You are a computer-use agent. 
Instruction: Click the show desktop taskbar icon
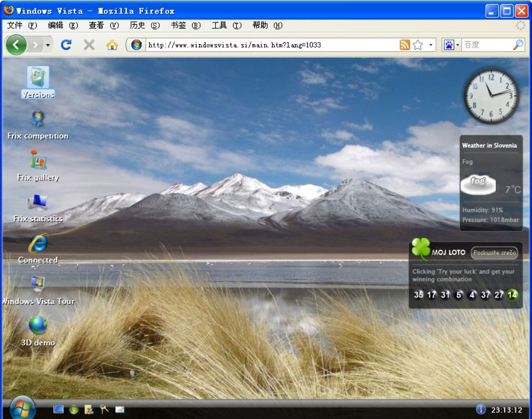(x=58, y=410)
